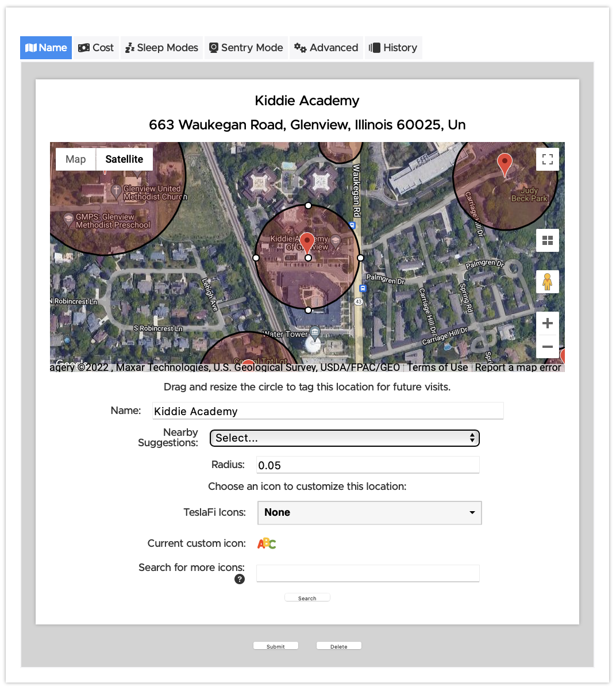Click the Water Tower museum marker

315,332
